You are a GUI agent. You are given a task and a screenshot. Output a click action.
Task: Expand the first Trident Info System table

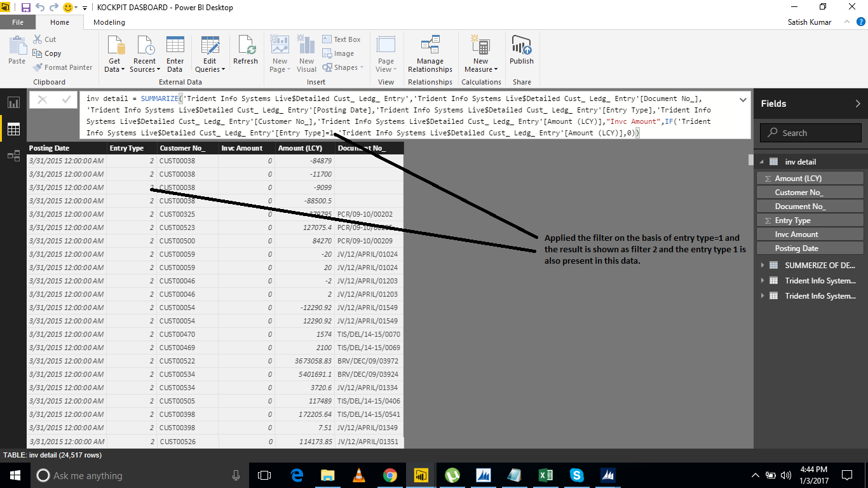(762, 280)
